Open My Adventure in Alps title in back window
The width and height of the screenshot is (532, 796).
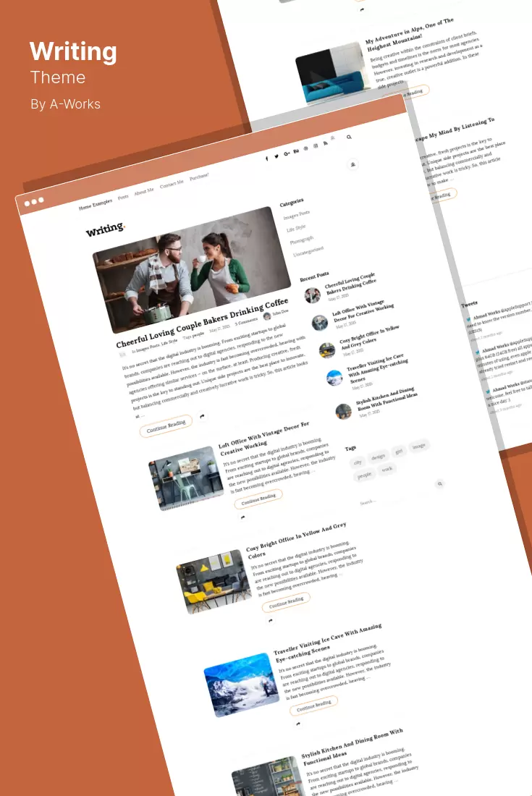pos(410,35)
